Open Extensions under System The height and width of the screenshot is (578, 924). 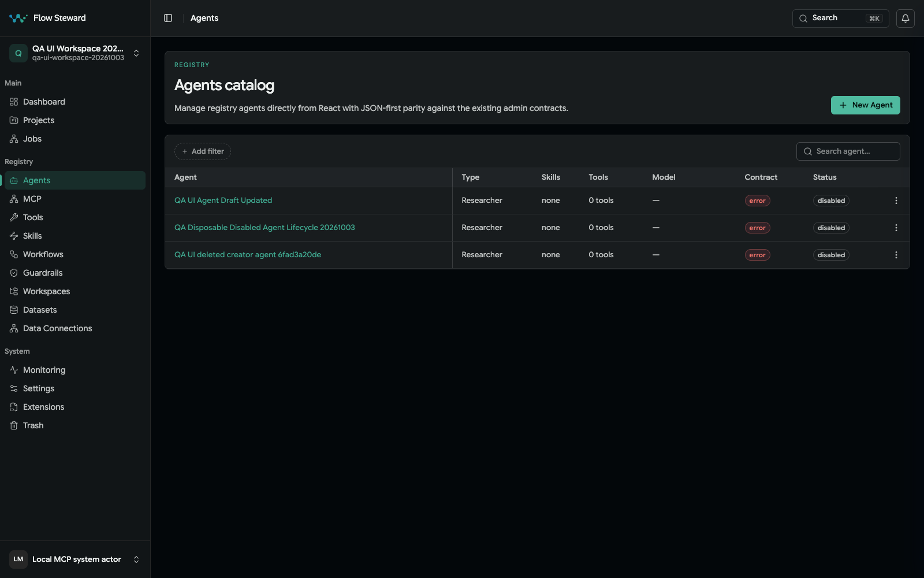(75, 407)
